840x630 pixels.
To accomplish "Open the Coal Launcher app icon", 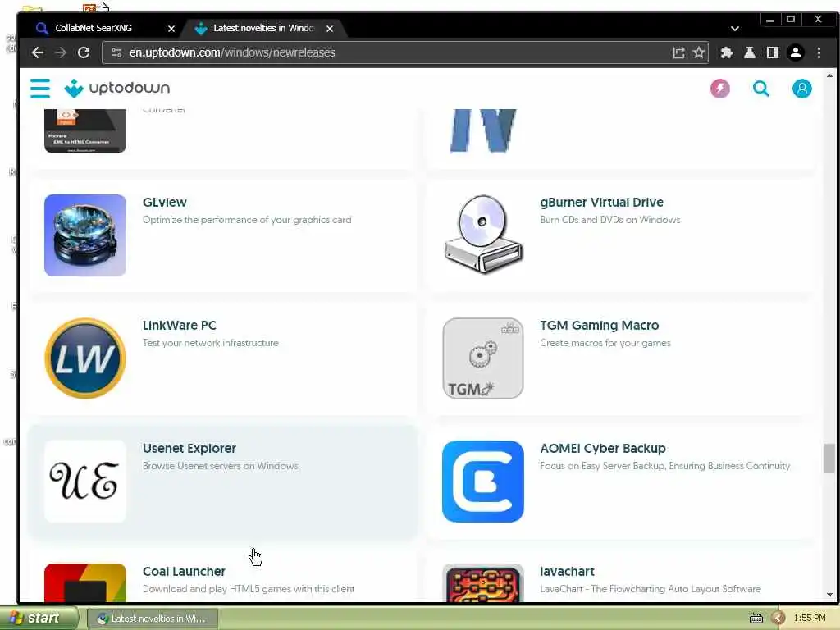I will [85, 583].
